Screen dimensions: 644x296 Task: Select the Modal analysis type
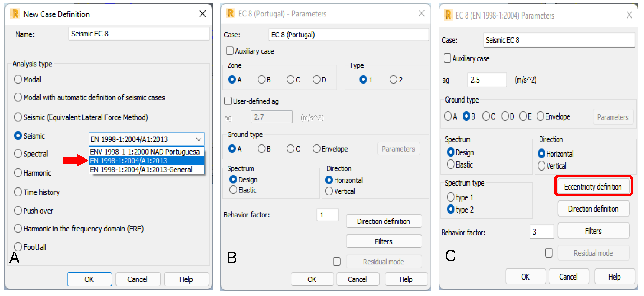18,79
